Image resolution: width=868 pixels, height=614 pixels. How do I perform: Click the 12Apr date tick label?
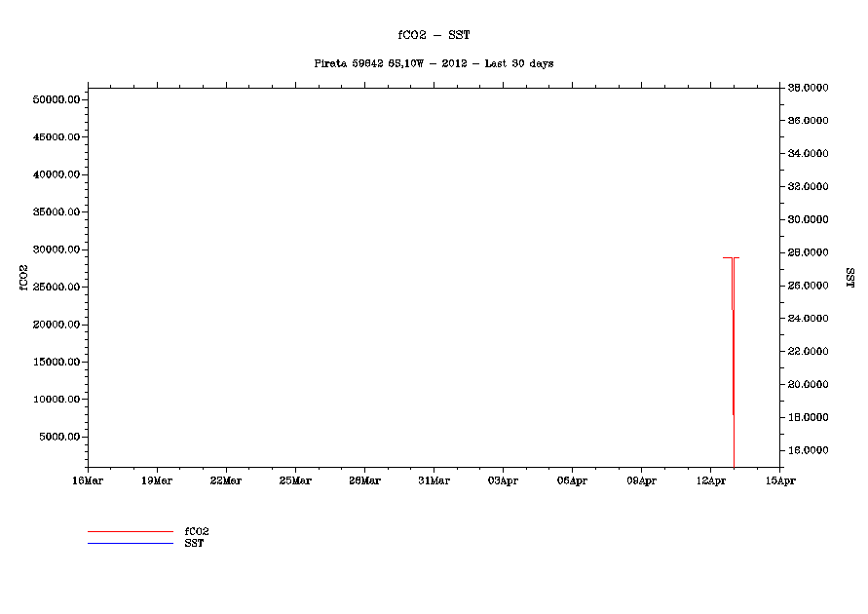pos(710,480)
